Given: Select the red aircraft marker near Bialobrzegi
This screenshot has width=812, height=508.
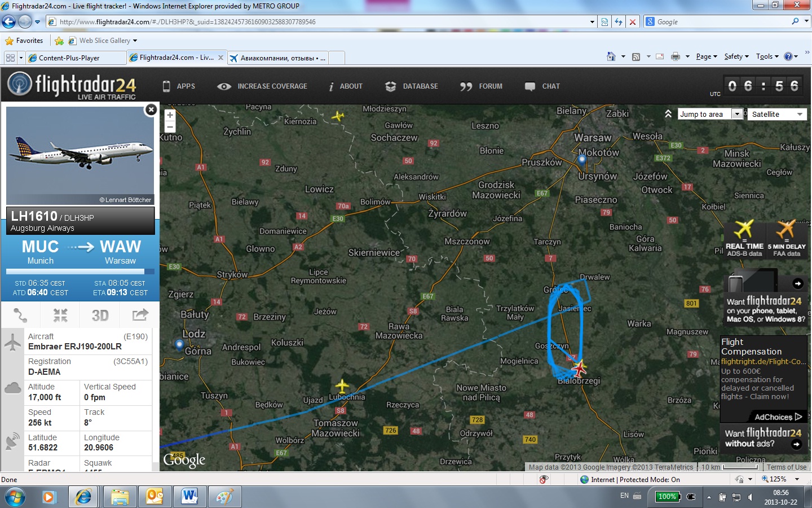Looking at the screenshot, I should (x=579, y=369).
